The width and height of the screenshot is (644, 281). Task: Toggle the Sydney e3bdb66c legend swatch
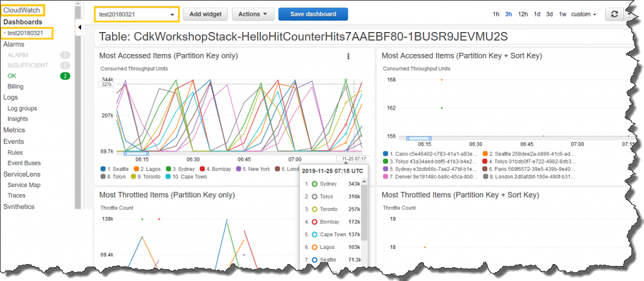[386, 169]
